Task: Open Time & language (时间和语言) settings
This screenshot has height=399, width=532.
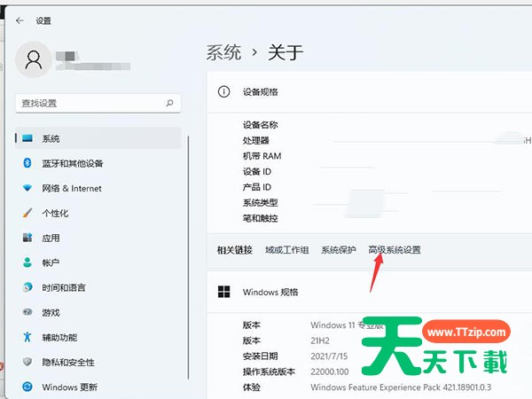Action: pos(64,287)
